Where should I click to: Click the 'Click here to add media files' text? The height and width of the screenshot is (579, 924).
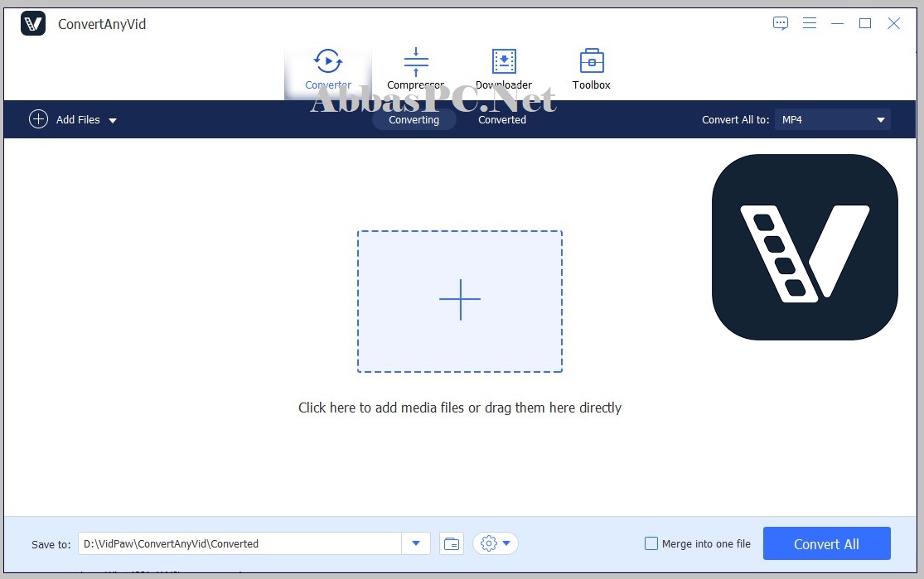pyautogui.click(x=460, y=408)
